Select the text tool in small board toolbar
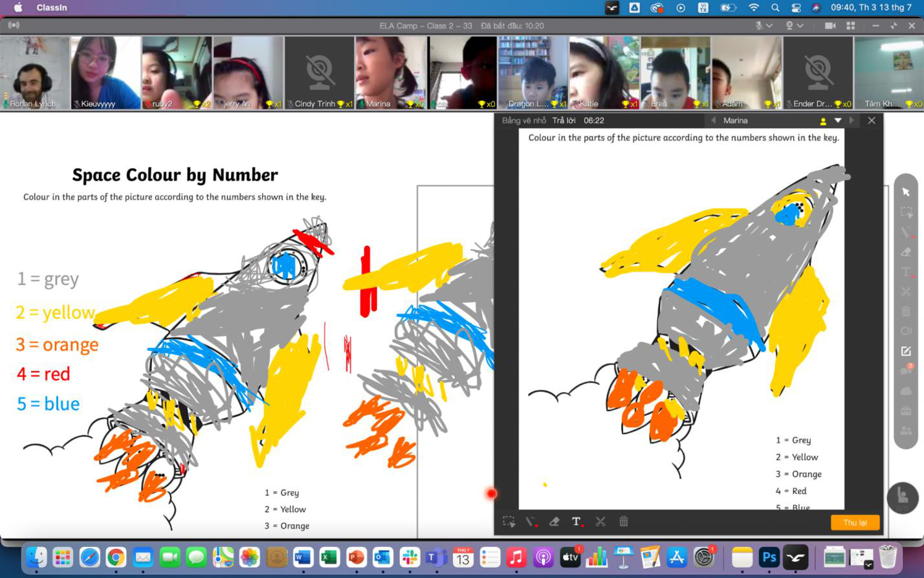 pos(576,522)
